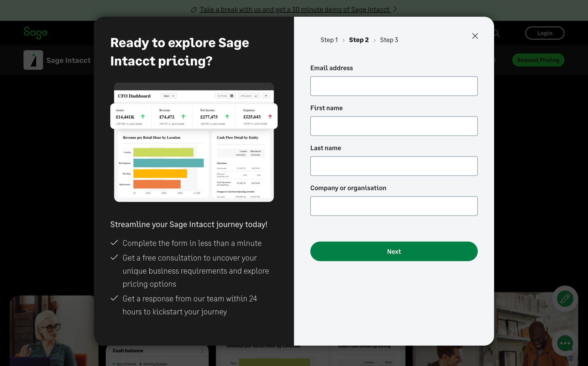Screen dimensions: 588x366
Task: Dismiss the pricing dialog with the X
Action: click(475, 36)
